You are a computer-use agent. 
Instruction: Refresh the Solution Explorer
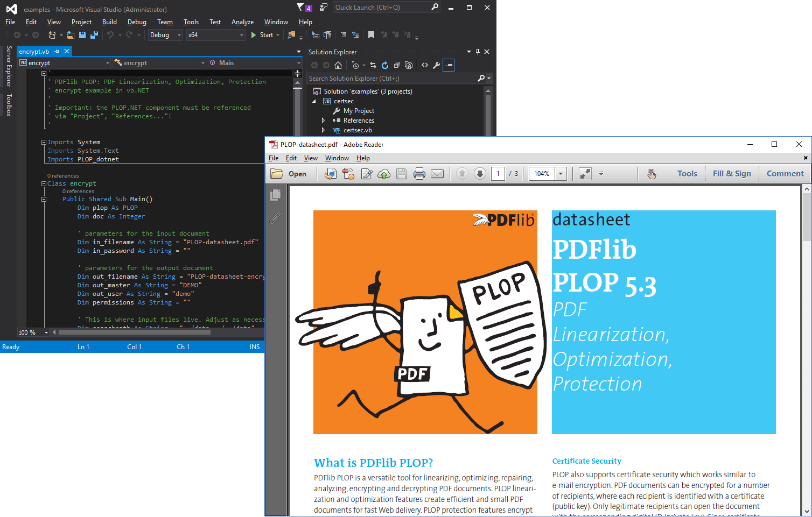384,65
